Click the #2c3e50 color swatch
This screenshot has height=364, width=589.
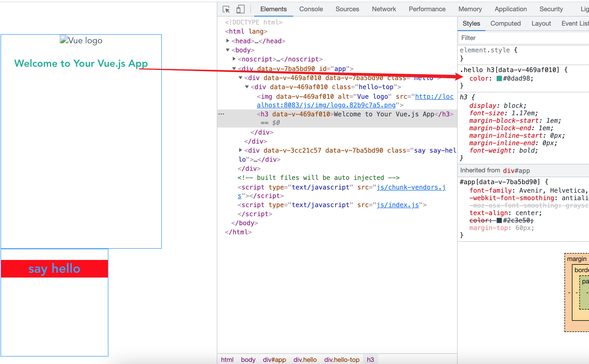(x=499, y=220)
